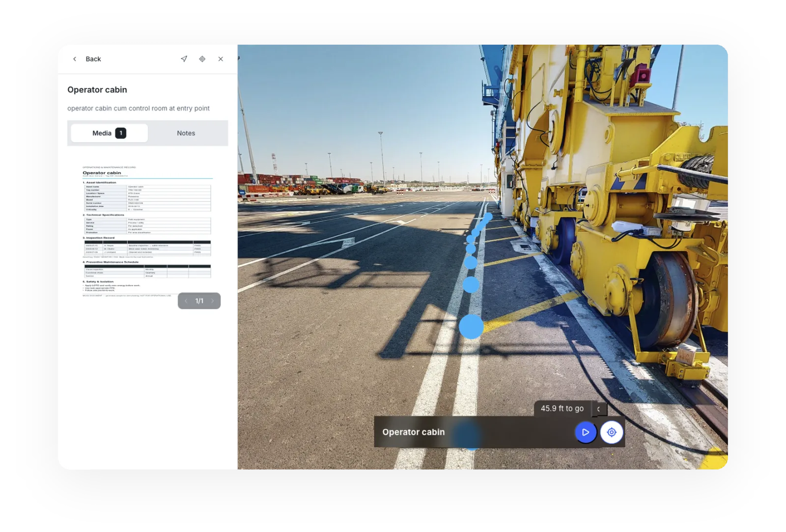Click the white recenter target button
Viewport: 786px width, 532px height.
coord(612,432)
